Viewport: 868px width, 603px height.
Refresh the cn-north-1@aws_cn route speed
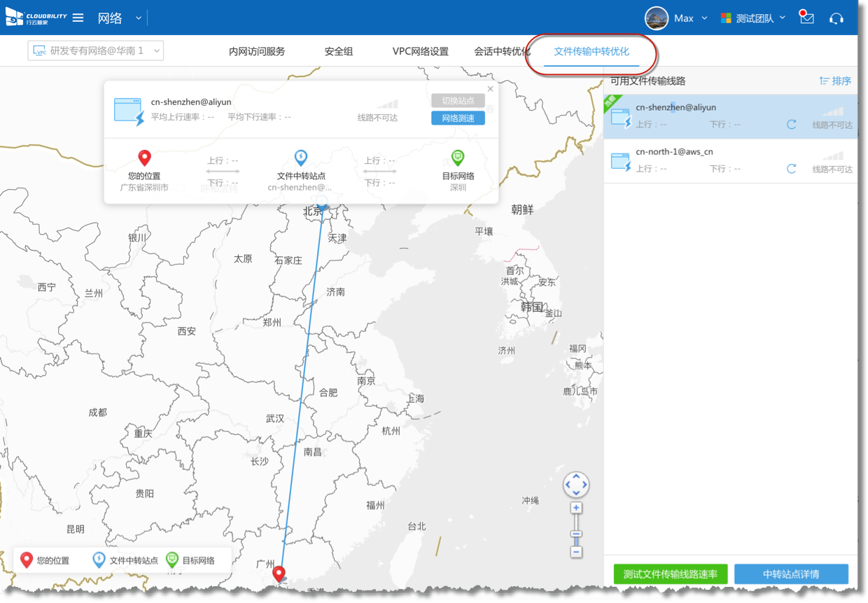click(x=791, y=169)
